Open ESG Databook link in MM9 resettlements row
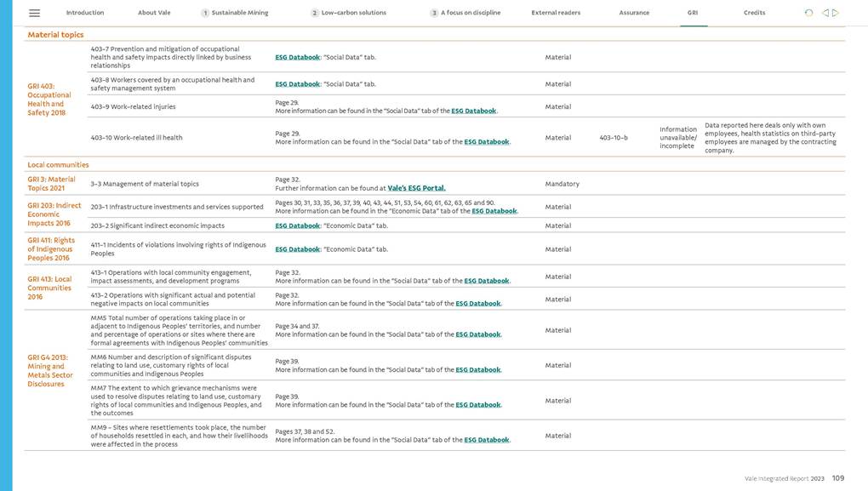Viewport: 868px width, 491px height. [x=486, y=440]
